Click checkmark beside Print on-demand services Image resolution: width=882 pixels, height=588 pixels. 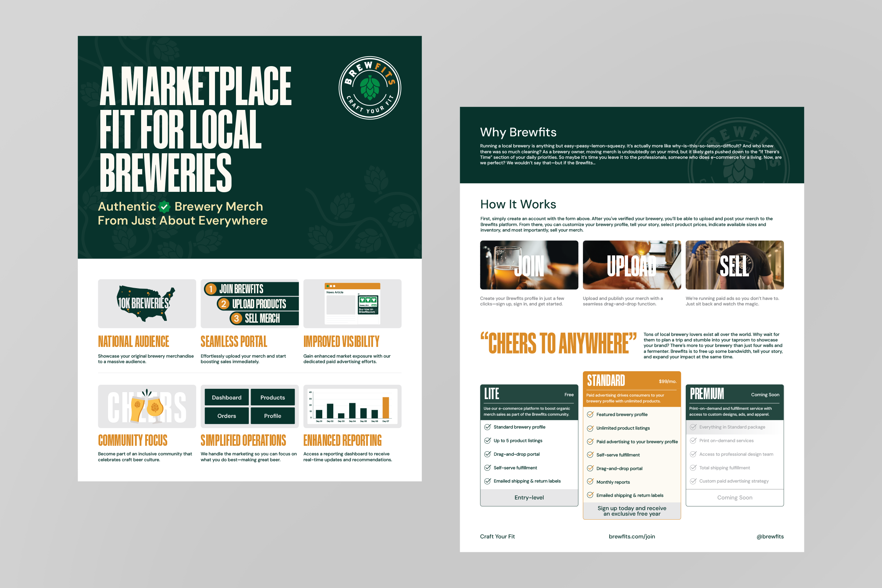pyautogui.click(x=693, y=441)
